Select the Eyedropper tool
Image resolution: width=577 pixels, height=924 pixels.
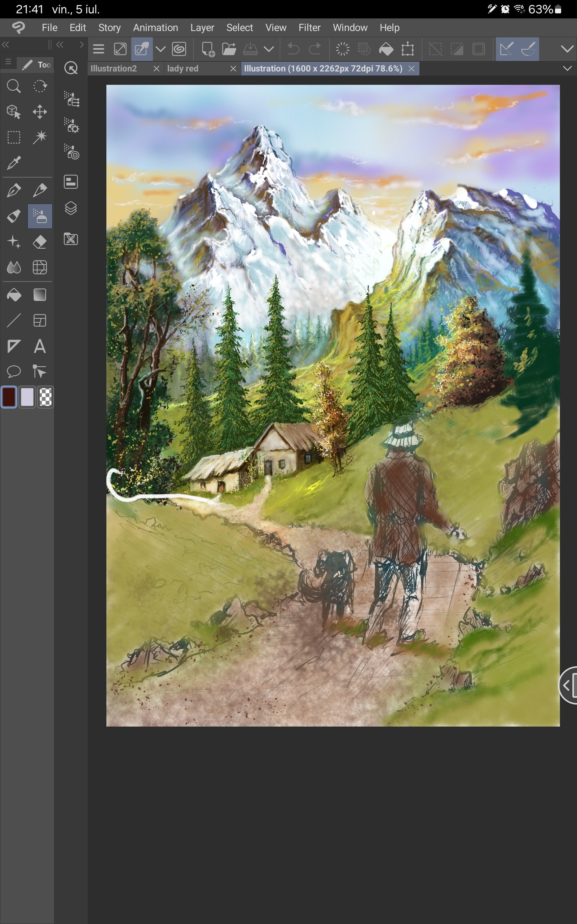point(14,163)
